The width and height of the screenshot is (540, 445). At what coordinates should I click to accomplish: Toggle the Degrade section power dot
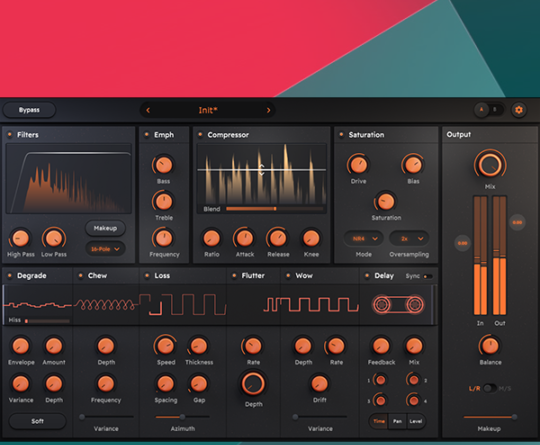point(10,276)
